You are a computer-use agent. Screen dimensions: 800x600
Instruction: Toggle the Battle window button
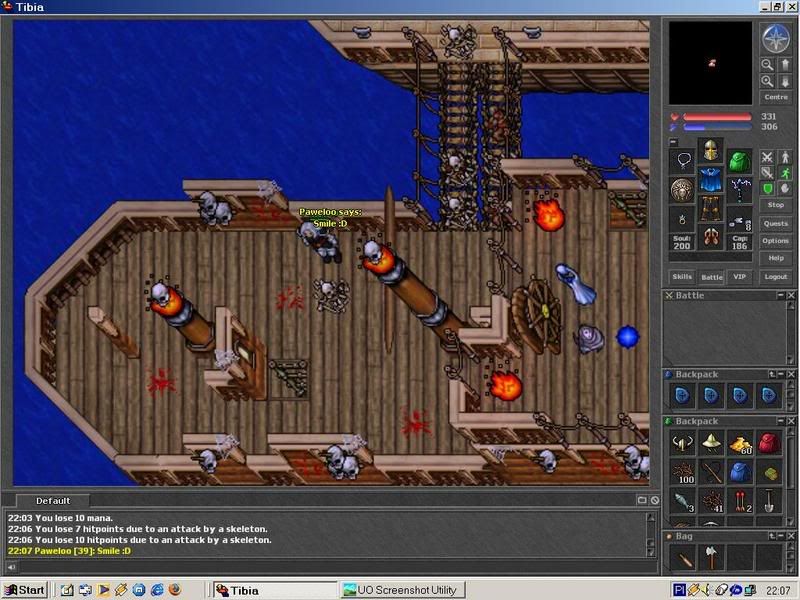click(711, 277)
